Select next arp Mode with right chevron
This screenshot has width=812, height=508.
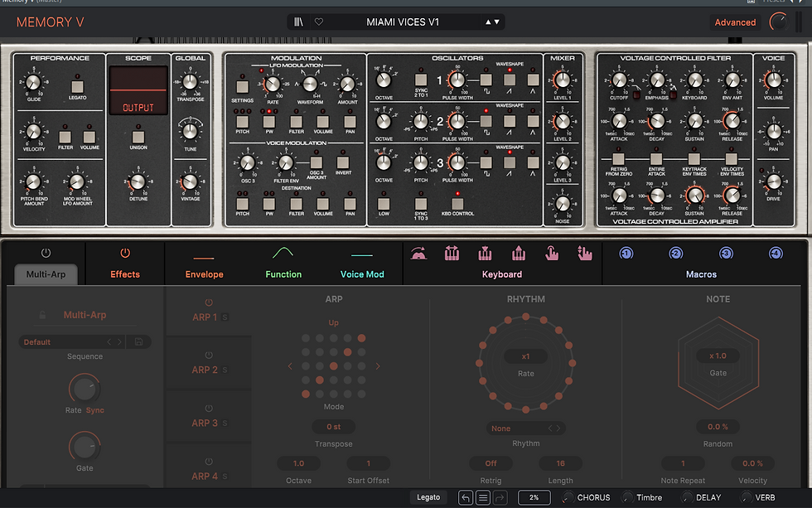pyautogui.click(x=378, y=366)
